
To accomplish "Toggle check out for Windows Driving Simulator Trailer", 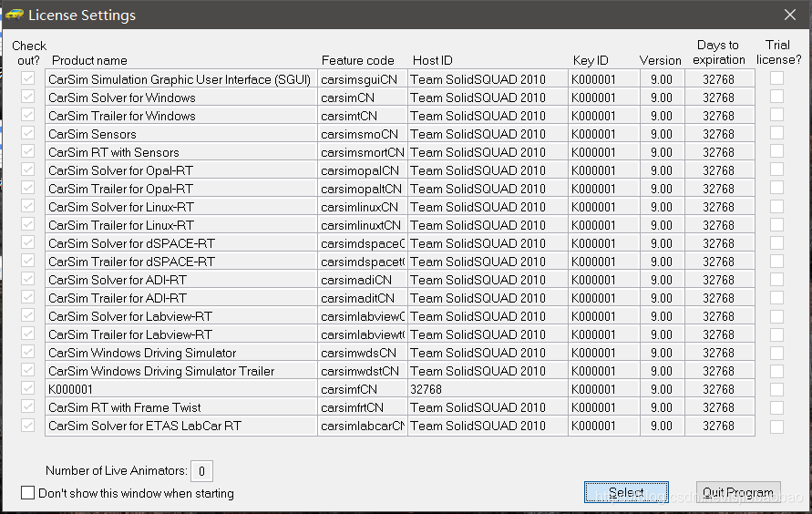I will click(28, 370).
